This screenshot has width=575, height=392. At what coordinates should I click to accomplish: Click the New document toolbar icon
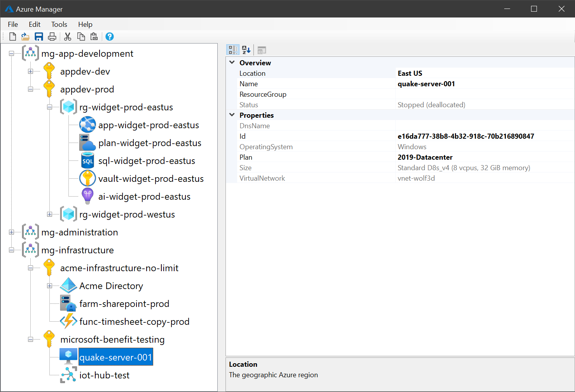click(12, 37)
